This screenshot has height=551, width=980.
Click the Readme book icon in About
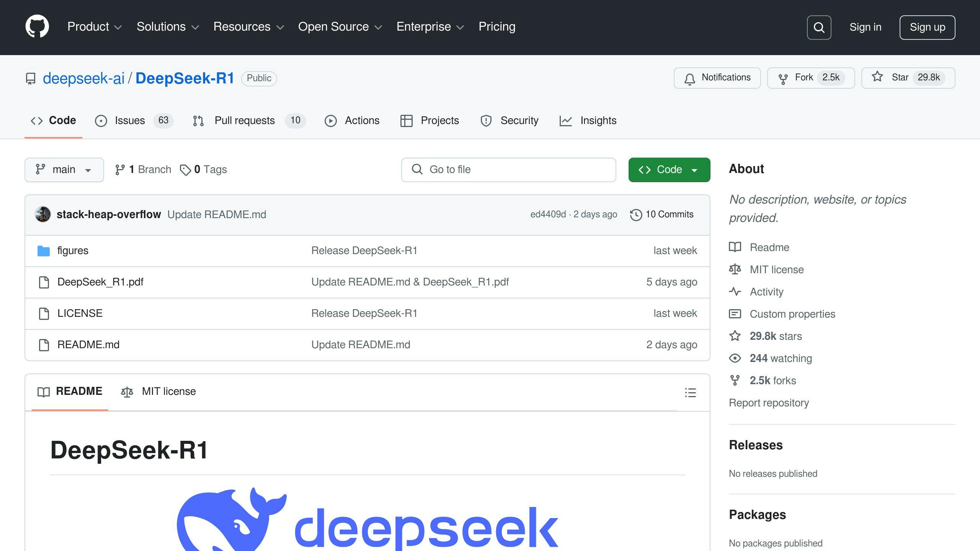pyautogui.click(x=735, y=247)
